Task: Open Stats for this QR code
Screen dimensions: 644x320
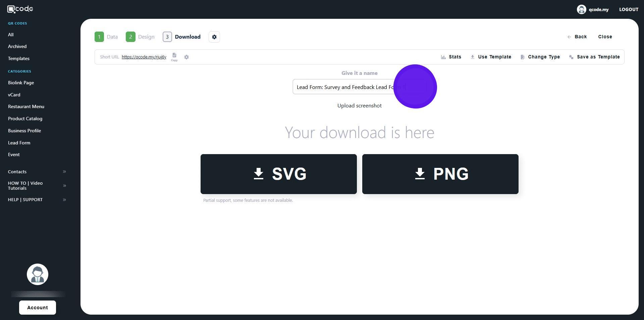Action: [x=451, y=57]
